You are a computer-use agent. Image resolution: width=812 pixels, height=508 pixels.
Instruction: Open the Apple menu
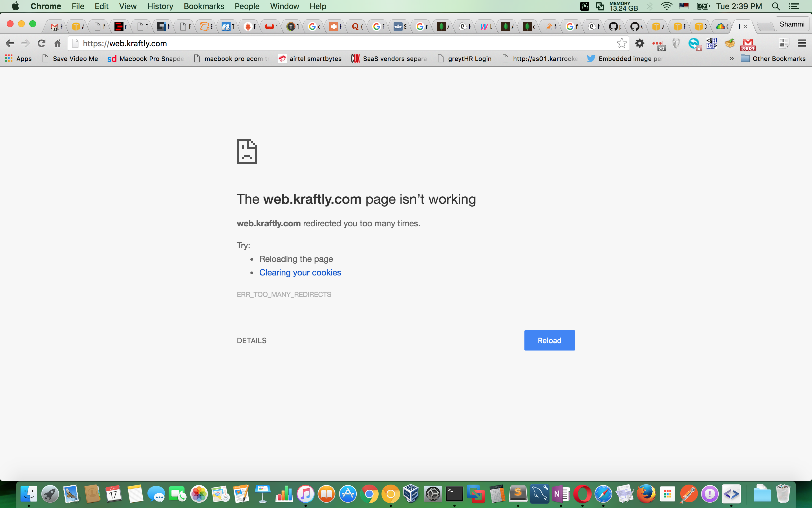tap(15, 6)
